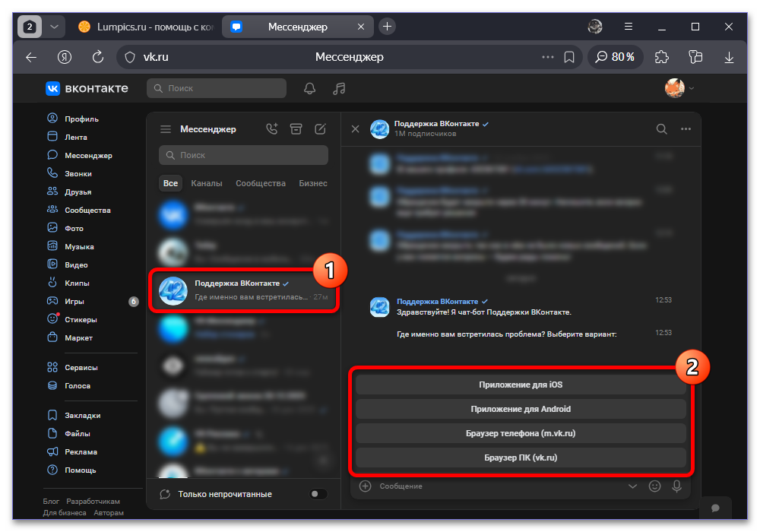Image resolution: width=760 pixels, height=532 pixels.
Task: Open the messenger hamburger menu icon
Action: pos(166,129)
